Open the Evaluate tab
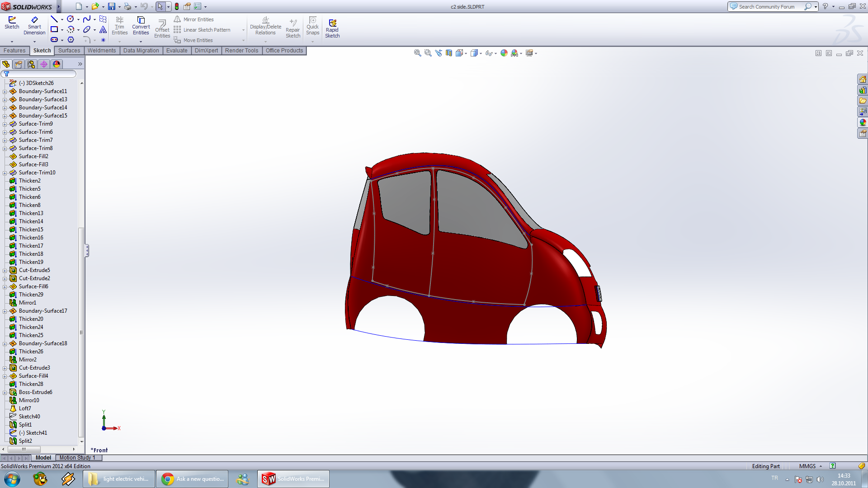The image size is (868, 488). coord(176,51)
